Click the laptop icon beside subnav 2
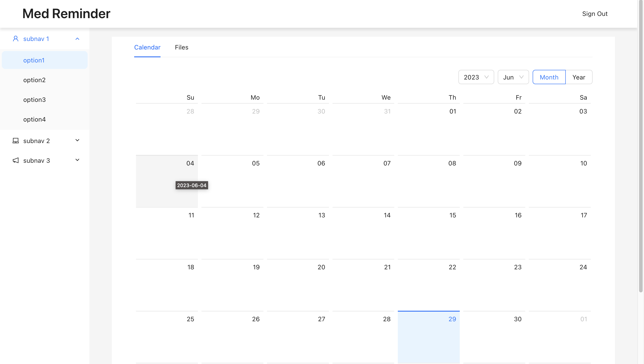The height and width of the screenshot is (364, 644). click(15, 141)
